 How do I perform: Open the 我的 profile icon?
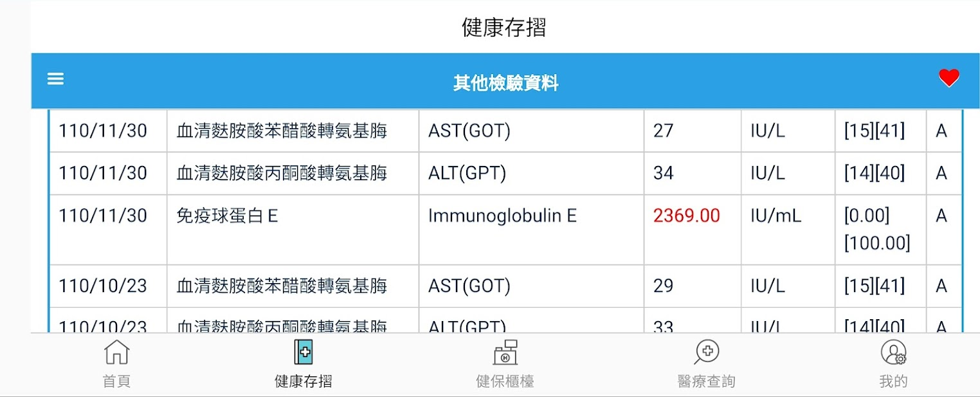[893, 353]
